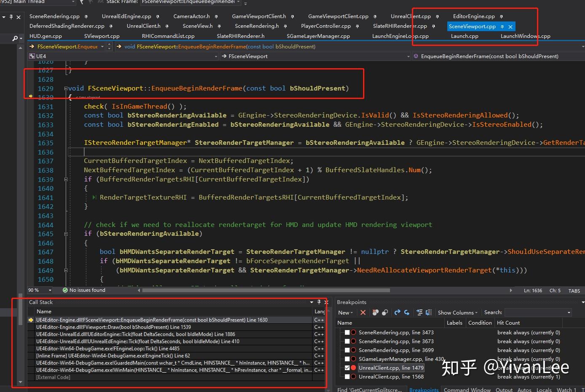Click pin icon on CameraActor.h tab

point(216,16)
